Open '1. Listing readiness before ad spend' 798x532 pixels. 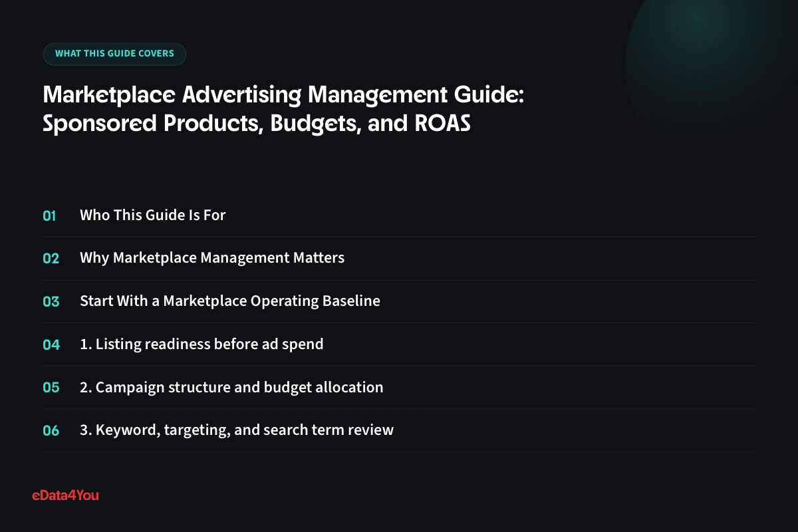(x=201, y=344)
